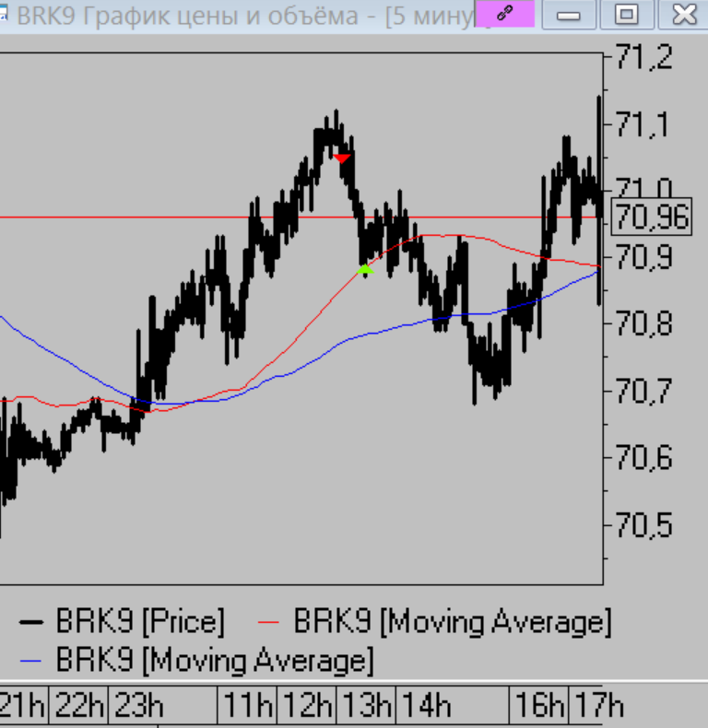Select the BRK9 [Price] legend entry
The height and width of the screenshot is (728, 708).
(140, 622)
